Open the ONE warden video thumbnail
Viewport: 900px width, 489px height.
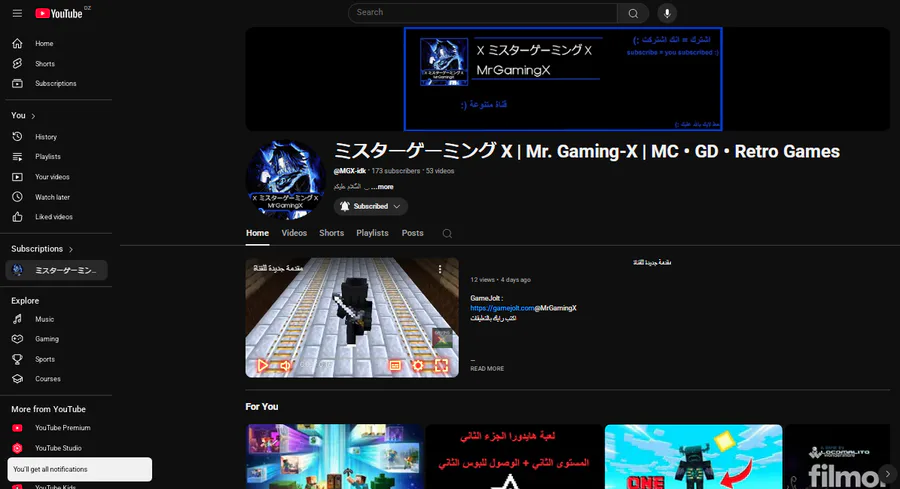point(693,457)
